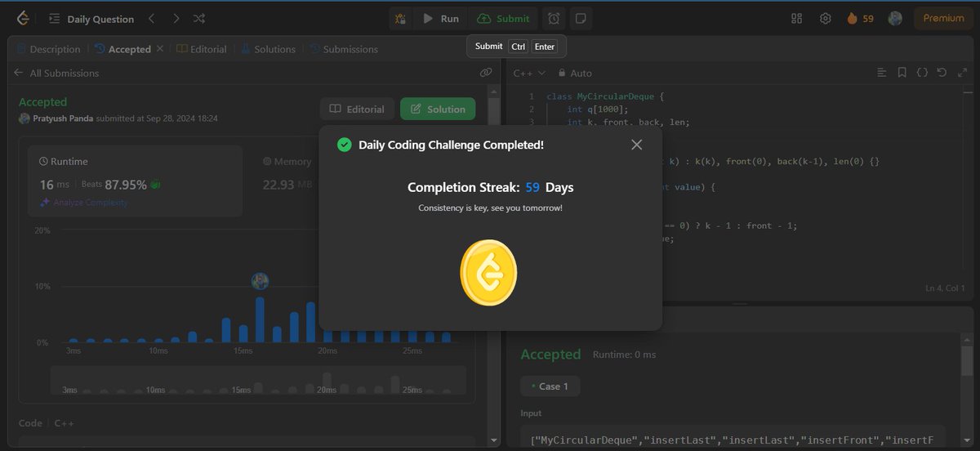This screenshot has width=980, height=451.
Task: Toggle fullscreen editor icon
Action: tap(961, 73)
